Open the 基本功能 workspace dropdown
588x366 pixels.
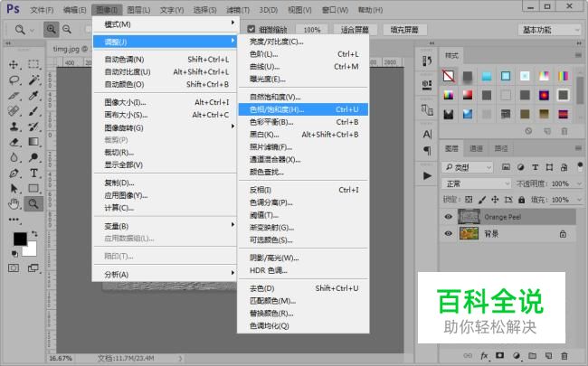pos(550,30)
